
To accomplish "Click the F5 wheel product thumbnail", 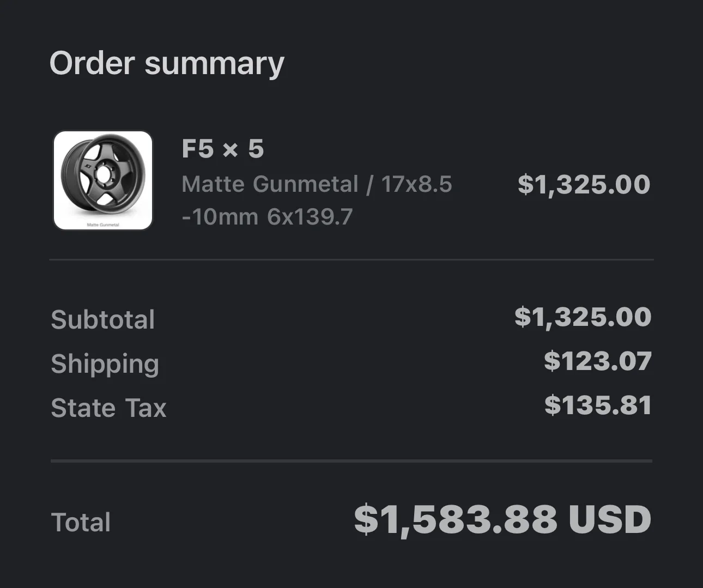I will pos(103,180).
